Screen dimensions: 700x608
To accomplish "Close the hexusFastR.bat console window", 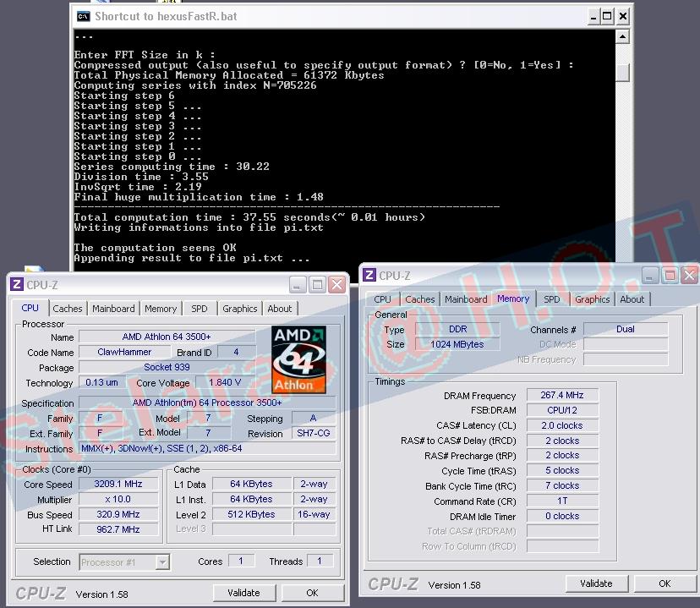I will pyautogui.click(x=623, y=17).
